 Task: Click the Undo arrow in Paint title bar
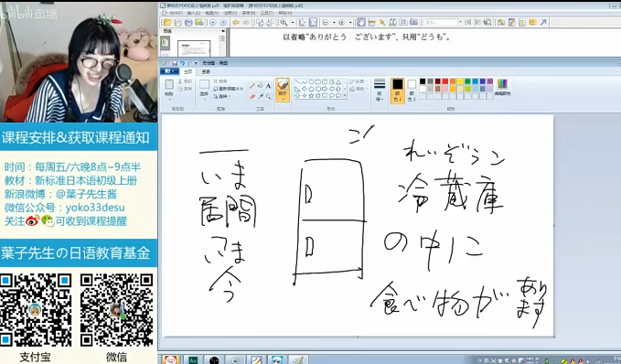pyautogui.click(x=183, y=63)
